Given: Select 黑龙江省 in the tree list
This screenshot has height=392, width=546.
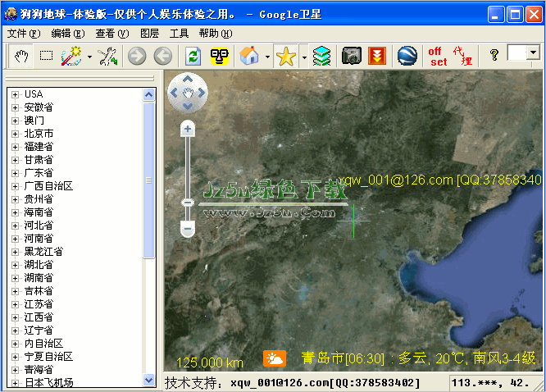Looking at the screenshot, I should 43,252.
